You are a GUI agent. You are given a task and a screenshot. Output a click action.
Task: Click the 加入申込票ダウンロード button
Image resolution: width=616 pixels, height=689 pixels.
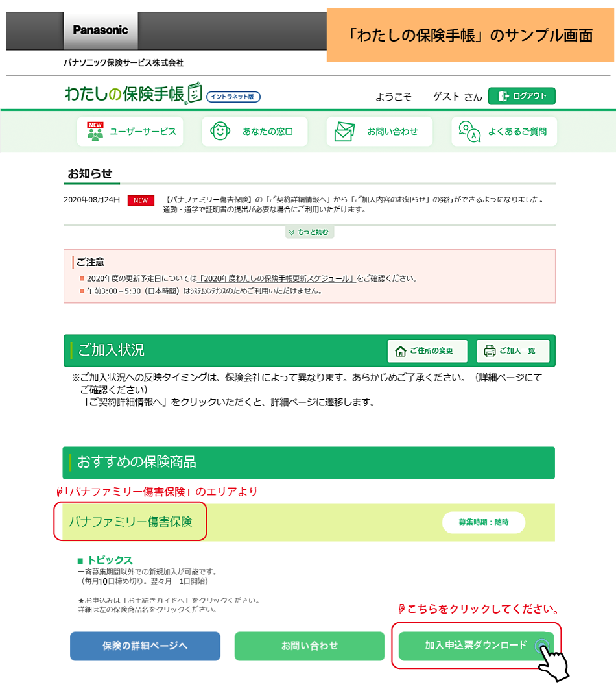coord(477,646)
